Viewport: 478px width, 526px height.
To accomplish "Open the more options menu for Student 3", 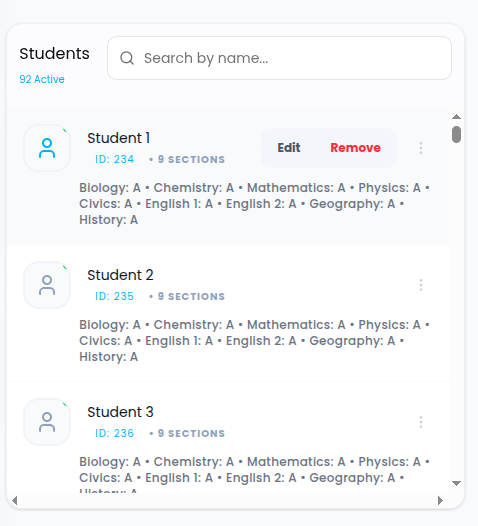I will pyautogui.click(x=421, y=422).
